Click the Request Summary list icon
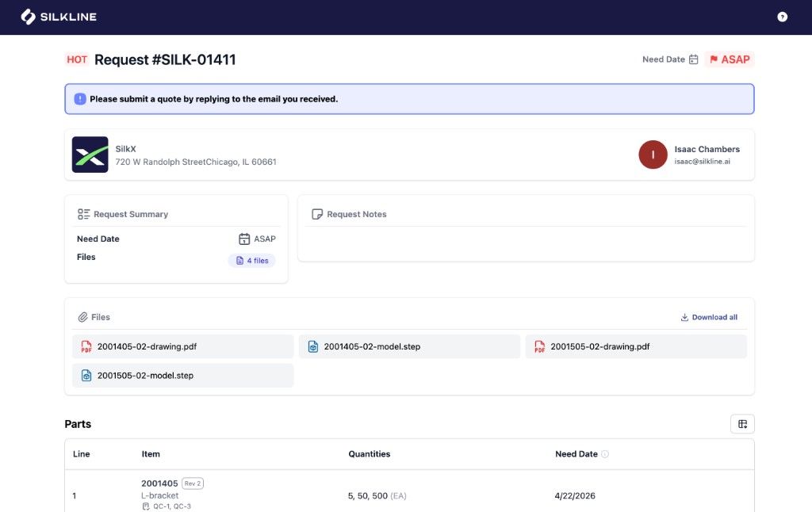Image resolution: width=812 pixels, height=512 pixels. (x=83, y=214)
